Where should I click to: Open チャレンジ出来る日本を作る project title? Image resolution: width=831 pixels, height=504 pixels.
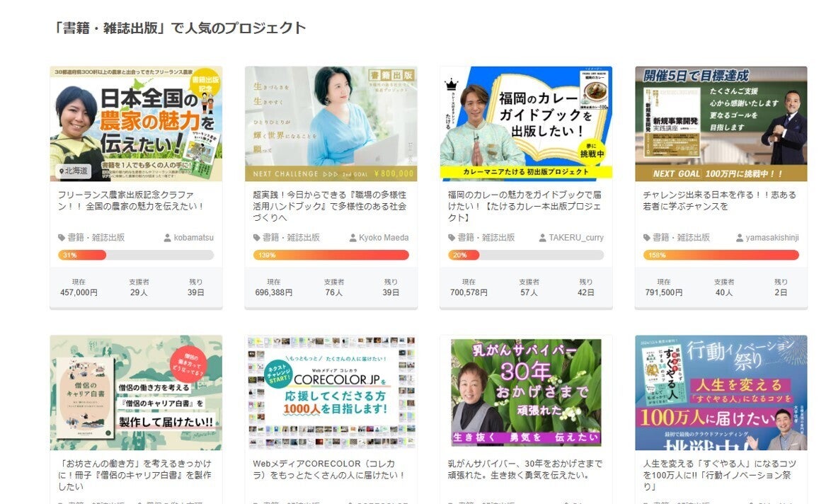coord(720,200)
